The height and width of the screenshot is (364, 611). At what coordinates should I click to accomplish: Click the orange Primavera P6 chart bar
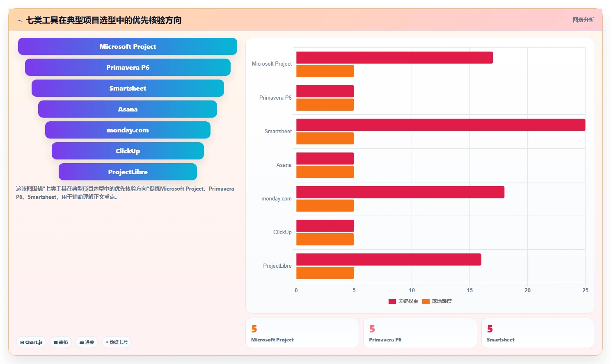click(325, 105)
